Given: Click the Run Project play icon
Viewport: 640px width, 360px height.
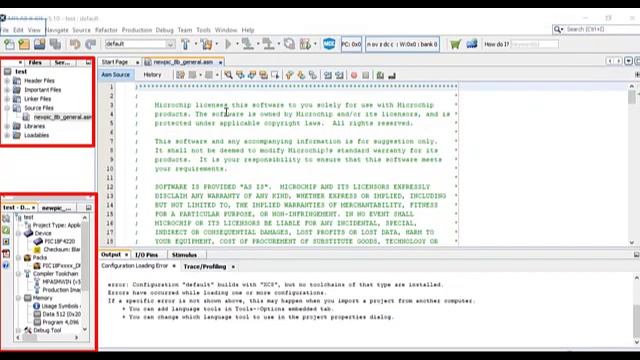Looking at the screenshot, I should click(228, 44).
